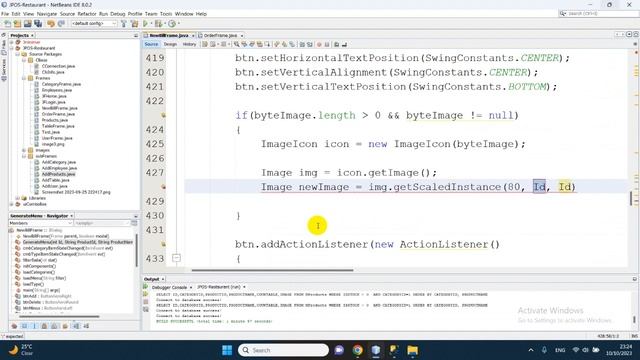Click the lightbulb hint icon on highlighted line
This screenshot has height=360, width=640.
coord(163,187)
